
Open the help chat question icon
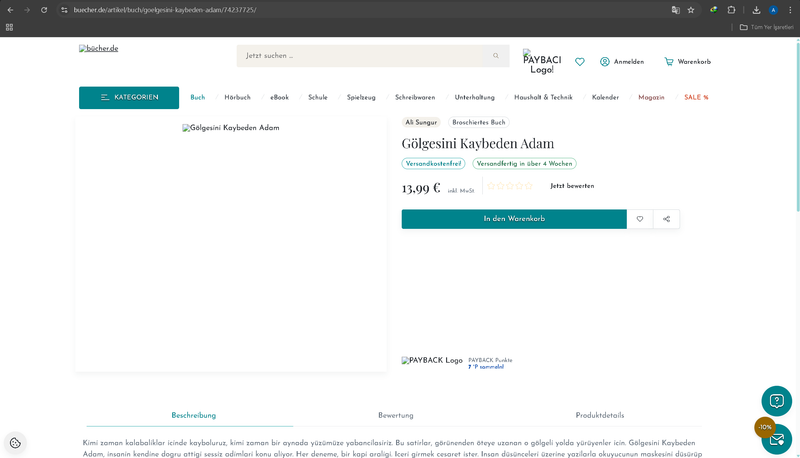[777, 401]
